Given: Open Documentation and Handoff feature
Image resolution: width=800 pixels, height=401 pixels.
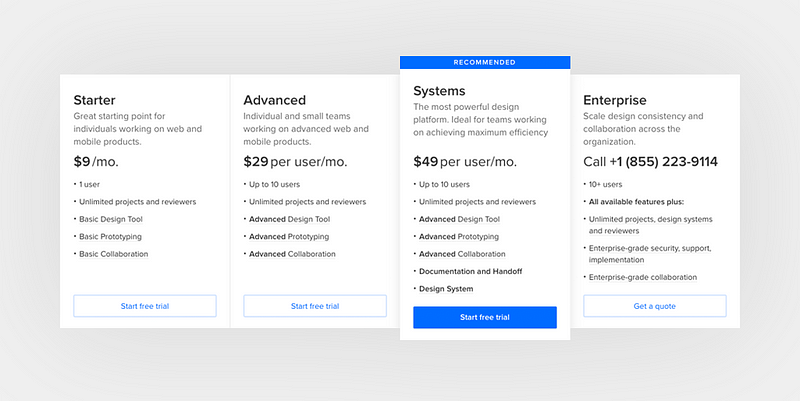Looking at the screenshot, I should point(470,271).
